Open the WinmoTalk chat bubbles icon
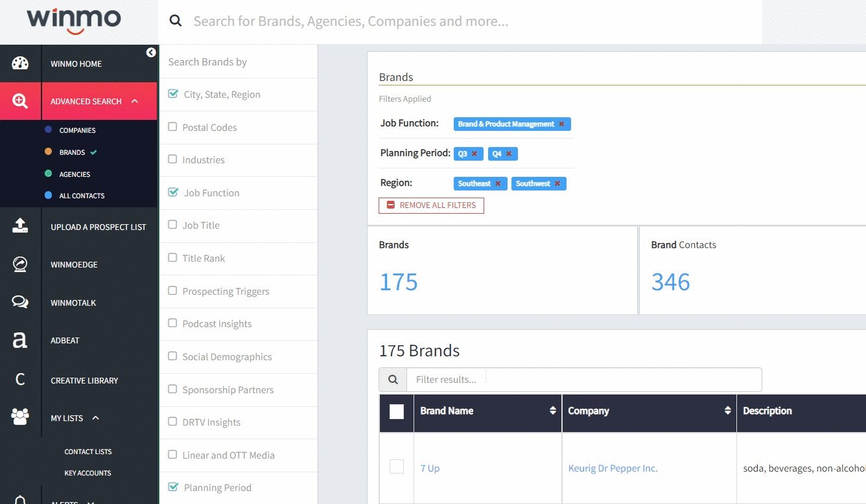This screenshot has width=866, height=504. point(20,302)
